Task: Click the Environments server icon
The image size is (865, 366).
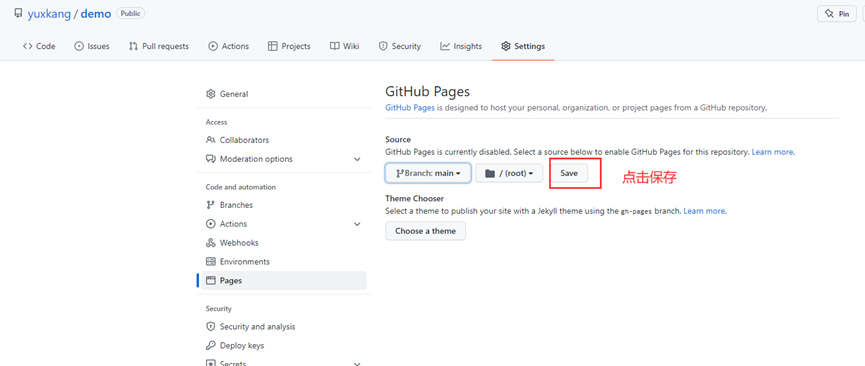Action: [210, 262]
